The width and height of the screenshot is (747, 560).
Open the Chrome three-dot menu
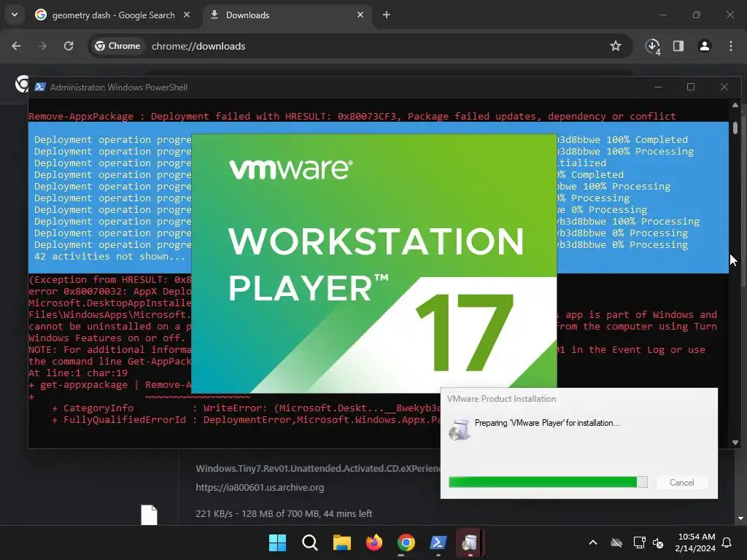731,46
